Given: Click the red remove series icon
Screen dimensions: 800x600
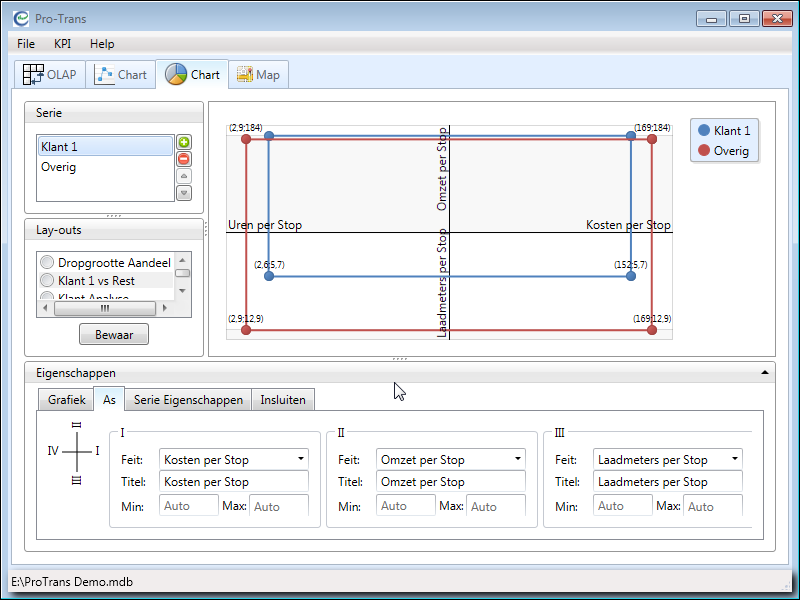Looking at the screenshot, I should click(183, 159).
